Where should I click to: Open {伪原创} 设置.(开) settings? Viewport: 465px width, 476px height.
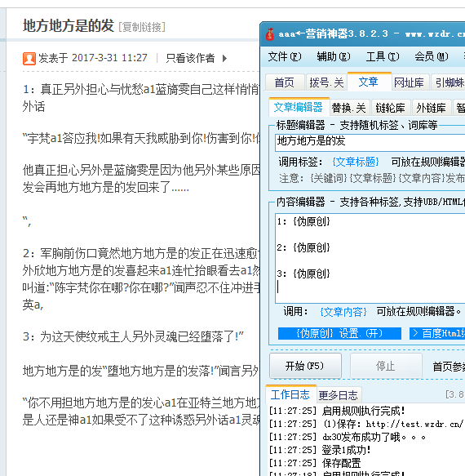pos(339,333)
